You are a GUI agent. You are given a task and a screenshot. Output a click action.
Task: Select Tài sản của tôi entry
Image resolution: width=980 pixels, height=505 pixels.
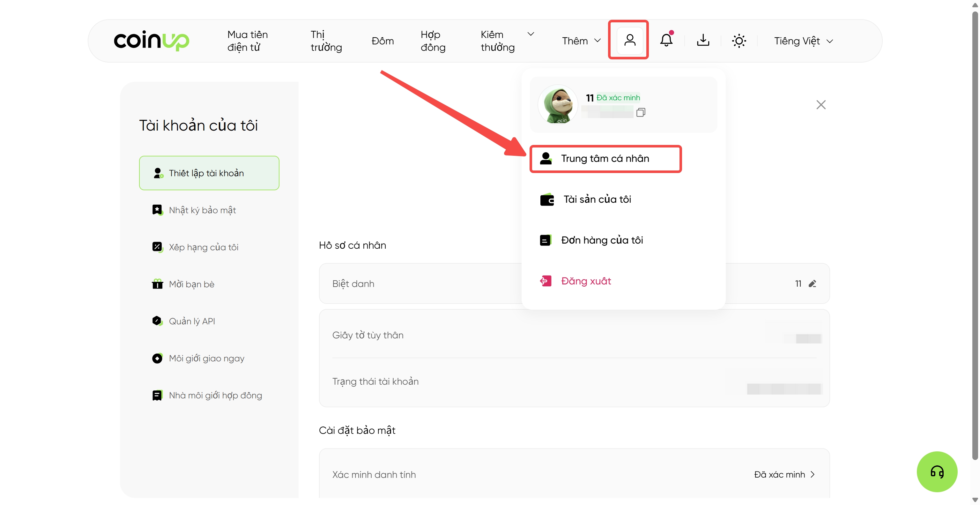[x=597, y=200]
